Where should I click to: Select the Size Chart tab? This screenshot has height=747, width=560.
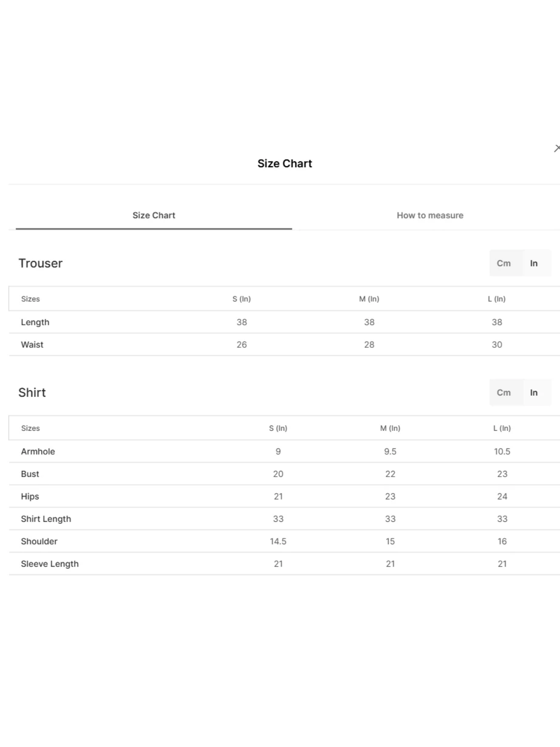coord(154,216)
